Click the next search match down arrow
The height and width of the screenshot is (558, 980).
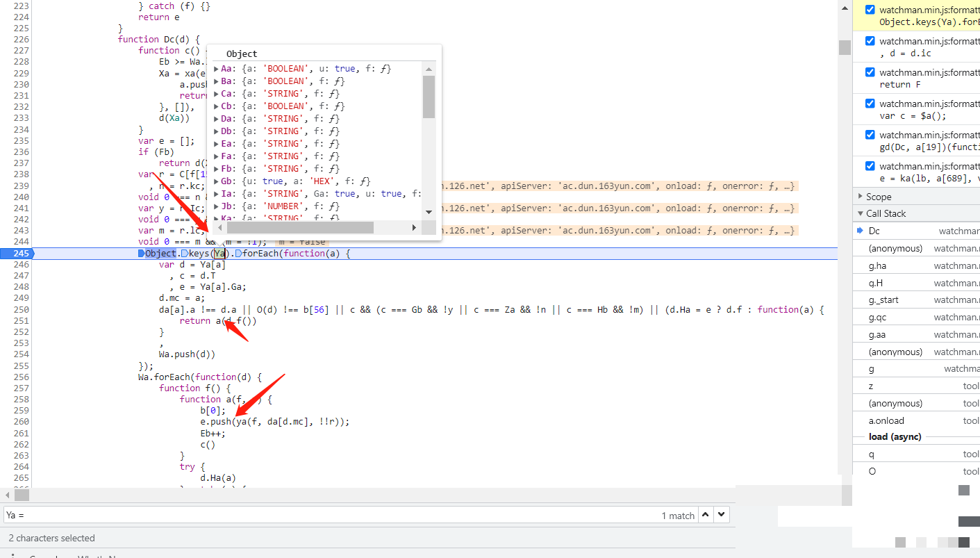coord(722,515)
